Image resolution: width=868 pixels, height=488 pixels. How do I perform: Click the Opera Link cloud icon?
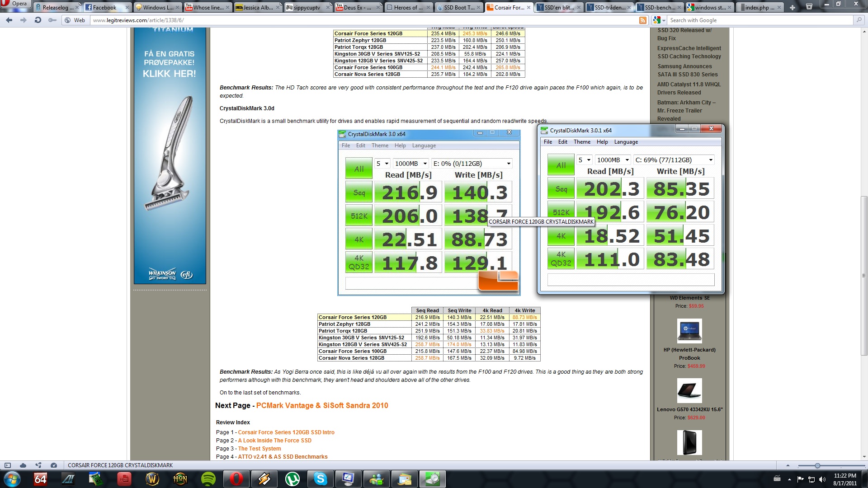(23, 465)
